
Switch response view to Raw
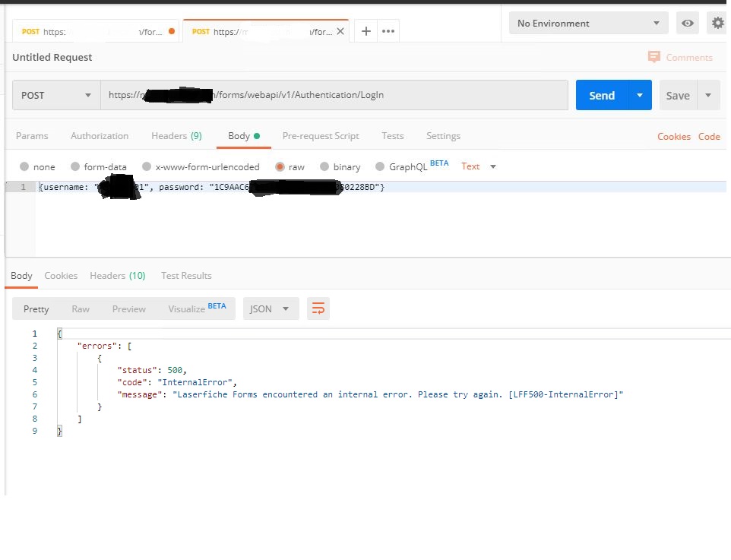81,308
